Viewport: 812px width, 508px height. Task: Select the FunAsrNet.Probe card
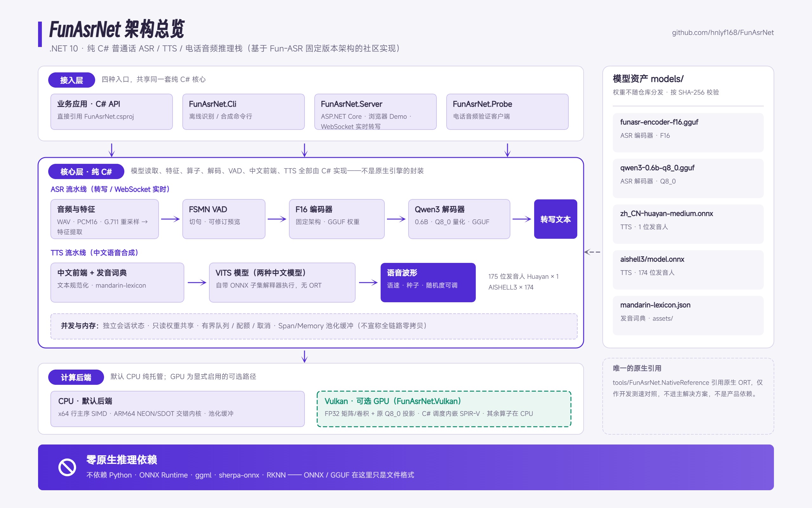[507, 111]
